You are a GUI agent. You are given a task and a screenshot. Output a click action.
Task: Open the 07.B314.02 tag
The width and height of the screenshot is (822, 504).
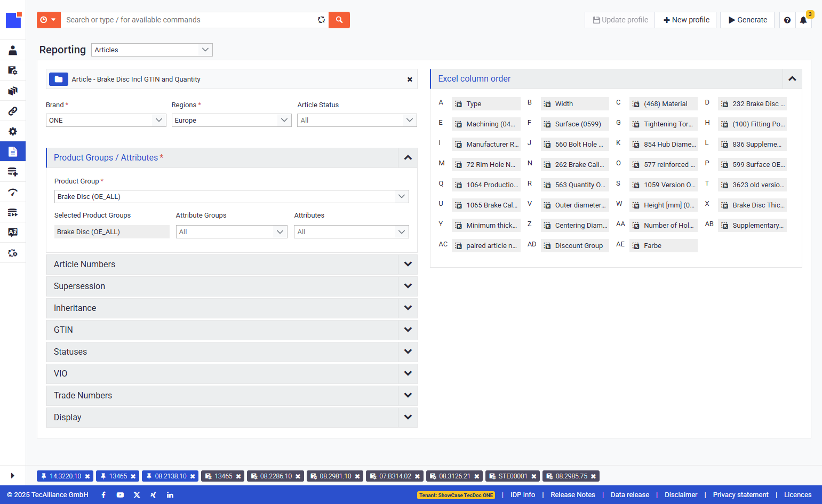tap(395, 476)
